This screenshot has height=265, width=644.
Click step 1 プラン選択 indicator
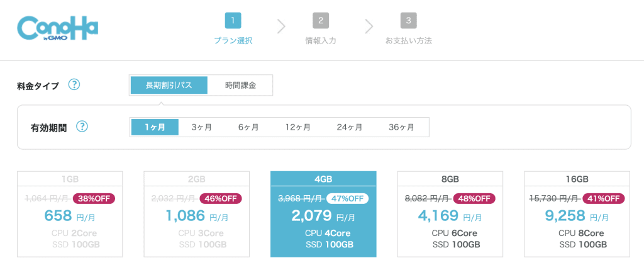233,29
